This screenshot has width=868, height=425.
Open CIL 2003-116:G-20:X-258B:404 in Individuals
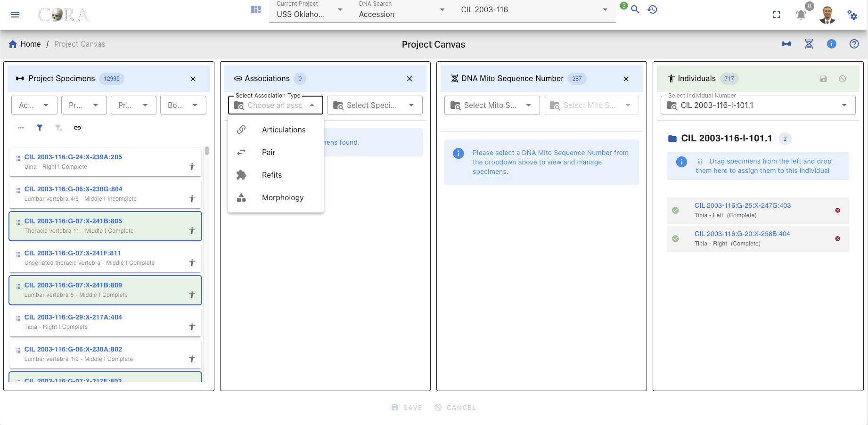click(742, 234)
